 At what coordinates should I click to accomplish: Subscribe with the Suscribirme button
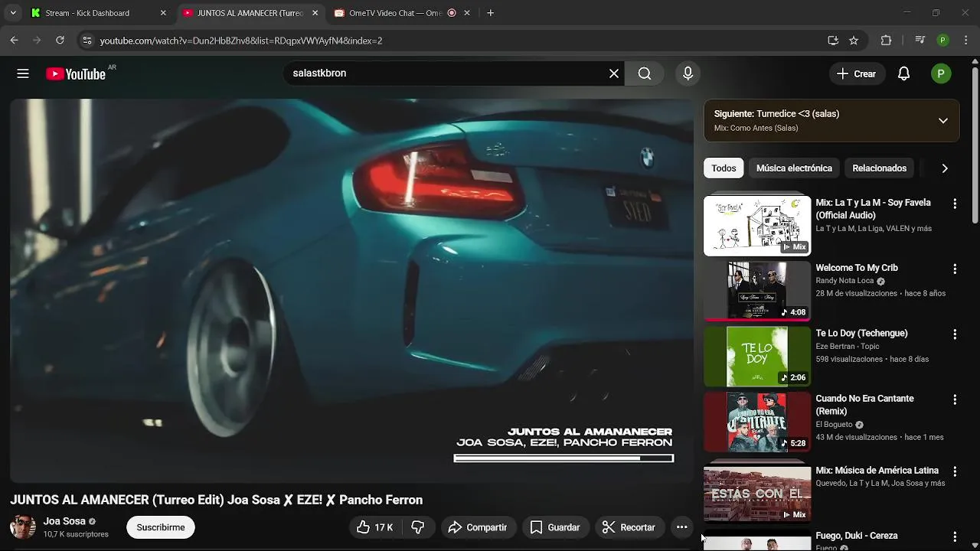(161, 527)
